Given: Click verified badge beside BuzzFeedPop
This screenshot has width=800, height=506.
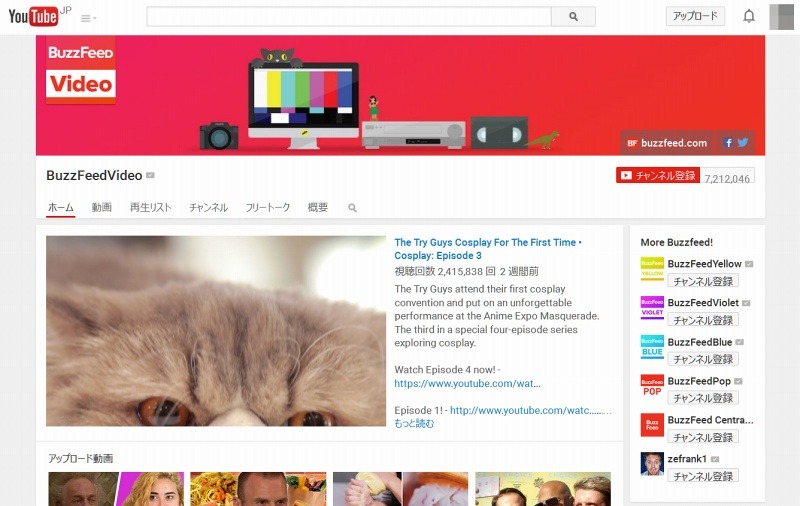Looking at the screenshot, I should (x=738, y=381).
